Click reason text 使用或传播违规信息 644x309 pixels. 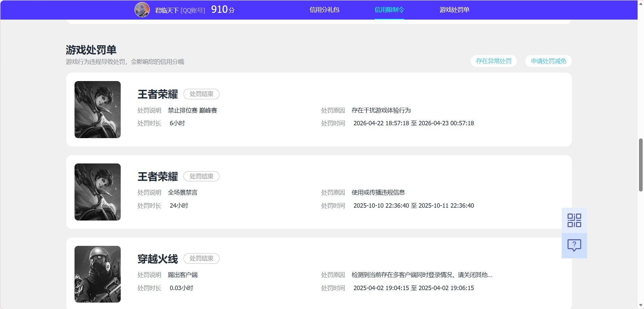click(378, 192)
